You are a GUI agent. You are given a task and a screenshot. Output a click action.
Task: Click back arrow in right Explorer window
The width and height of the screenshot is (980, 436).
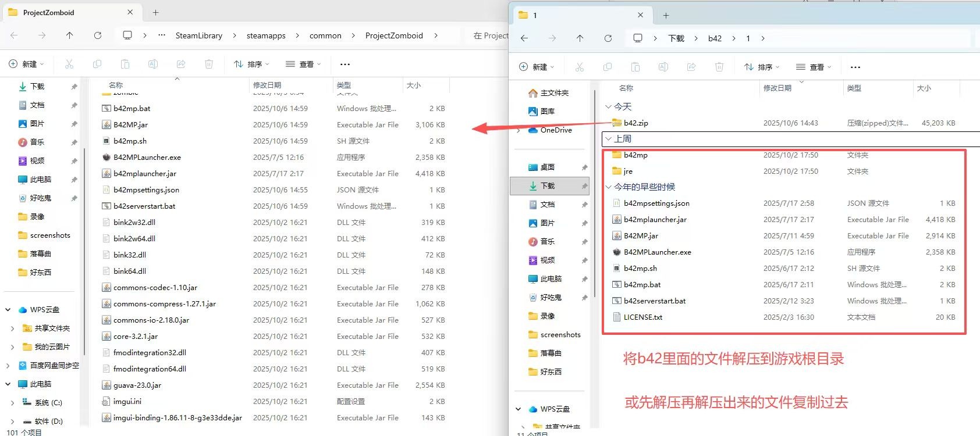pyautogui.click(x=524, y=38)
